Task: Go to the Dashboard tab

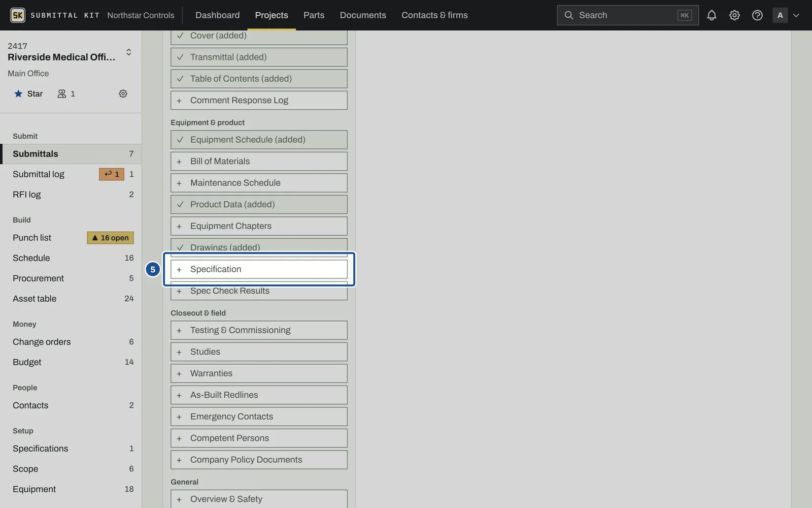Action: [x=217, y=15]
